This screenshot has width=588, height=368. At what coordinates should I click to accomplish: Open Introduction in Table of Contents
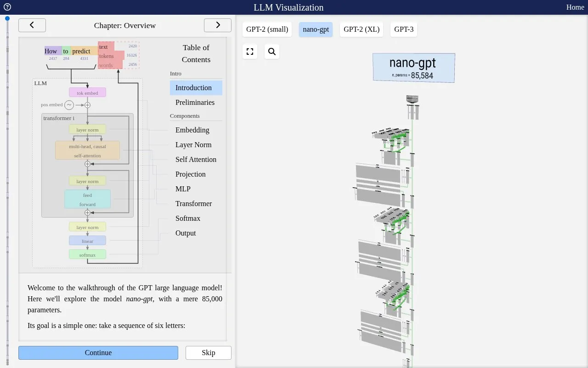point(196,88)
